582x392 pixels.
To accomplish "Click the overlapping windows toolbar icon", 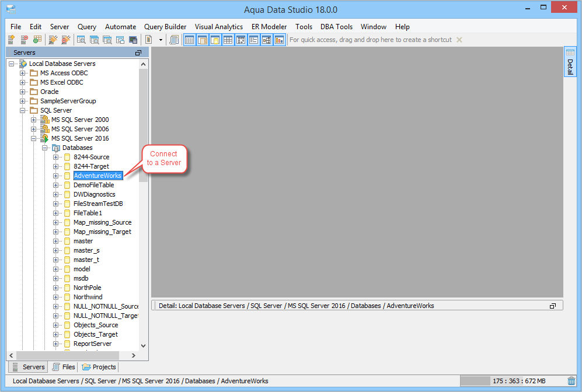I will coord(120,40).
